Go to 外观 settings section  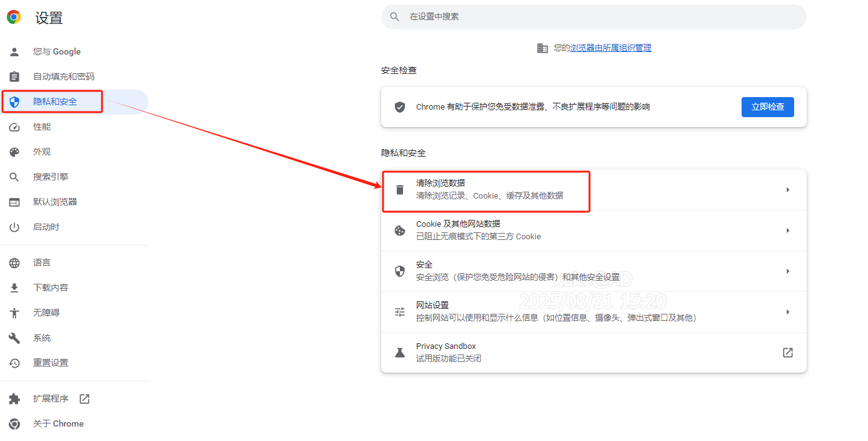click(42, 152)
